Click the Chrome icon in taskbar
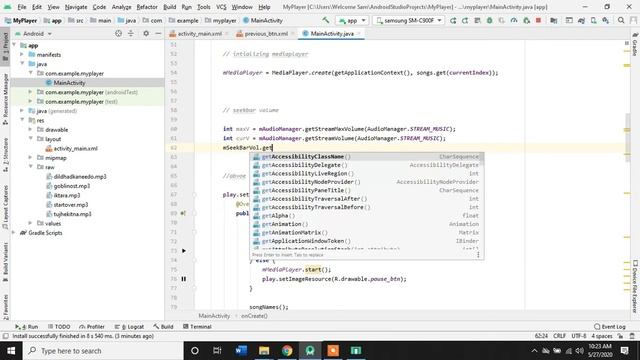Viewport: 640px width, 360px height. [x=287, y=351]
